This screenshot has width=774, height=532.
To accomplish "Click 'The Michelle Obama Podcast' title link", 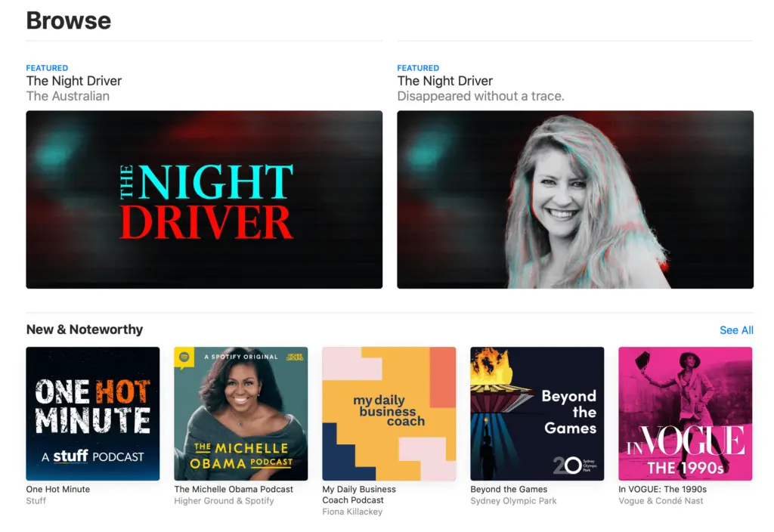I will click(x=234, y=489).
